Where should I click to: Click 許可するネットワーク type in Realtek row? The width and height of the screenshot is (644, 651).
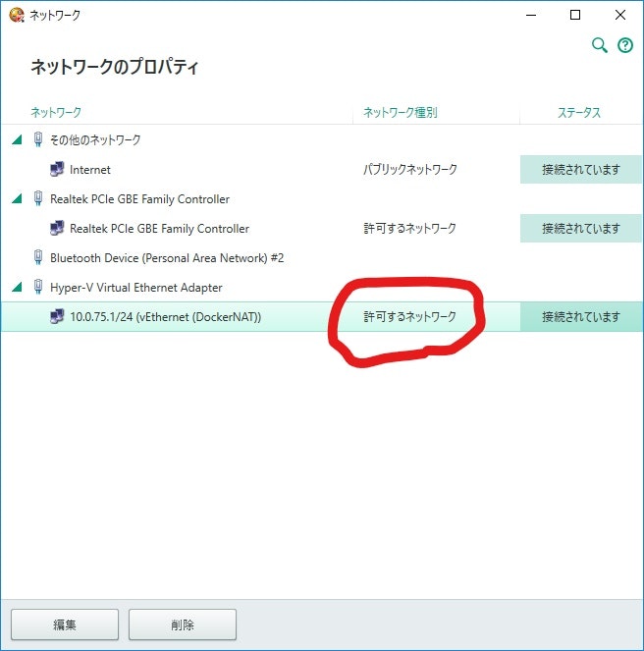tap(409, 228)
